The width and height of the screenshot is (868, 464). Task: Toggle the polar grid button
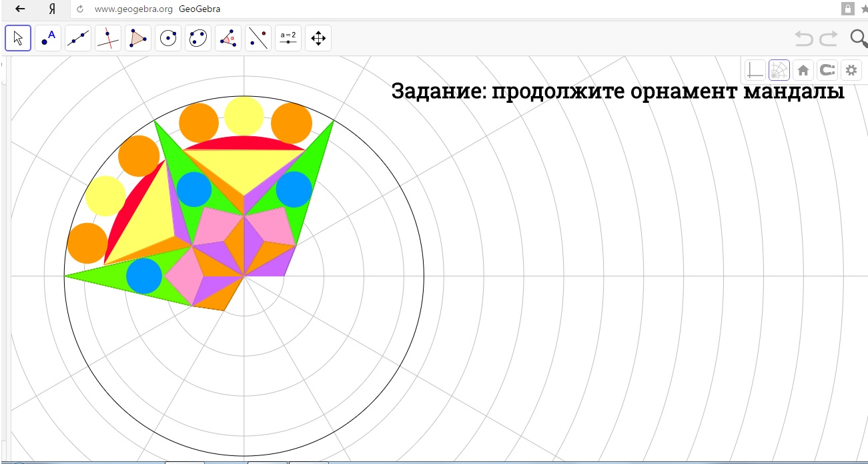point(779,69)
